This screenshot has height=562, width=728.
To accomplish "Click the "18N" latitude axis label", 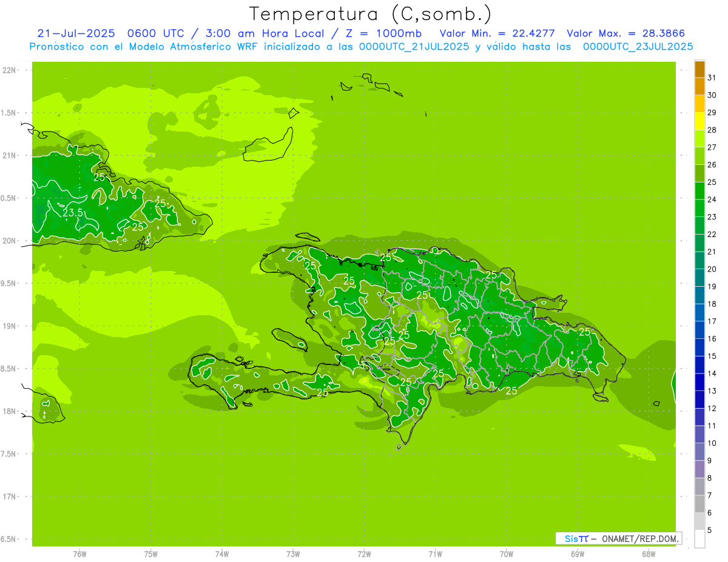I will coord(10,411).
